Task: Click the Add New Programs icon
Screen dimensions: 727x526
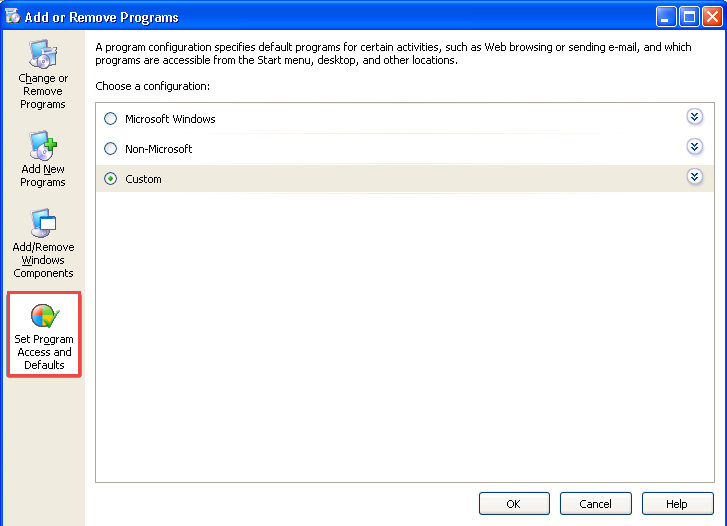Action: click(43, 147)
